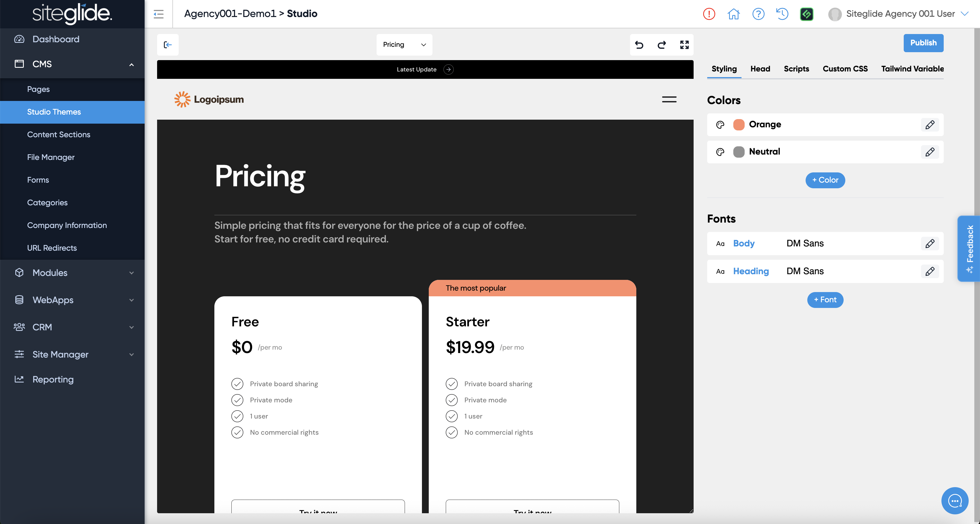Switch to the Scripts tab
This screenshot has height=524, width=980.
coord(796,69)
